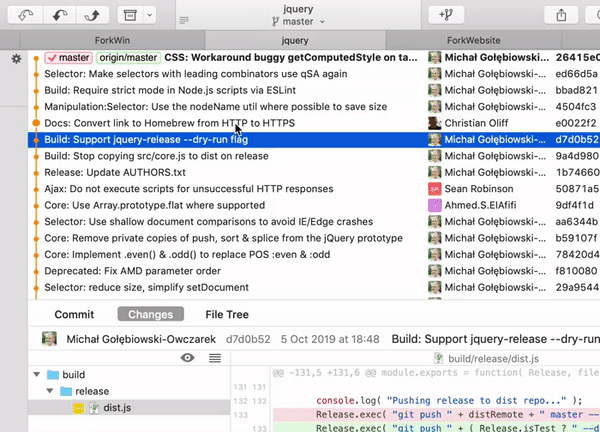
Task: Click build/release/dist.js file header in diff
Action: [487, 359]
